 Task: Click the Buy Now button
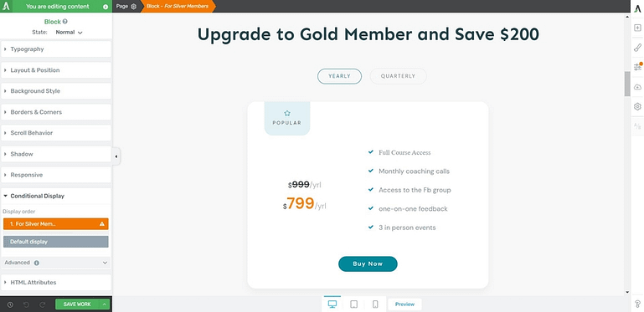click(368, 264)
